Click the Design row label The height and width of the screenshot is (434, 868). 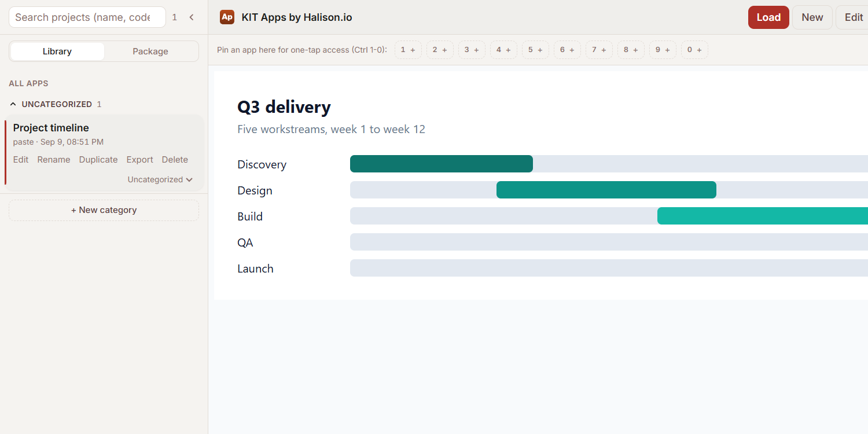[255, 190]
